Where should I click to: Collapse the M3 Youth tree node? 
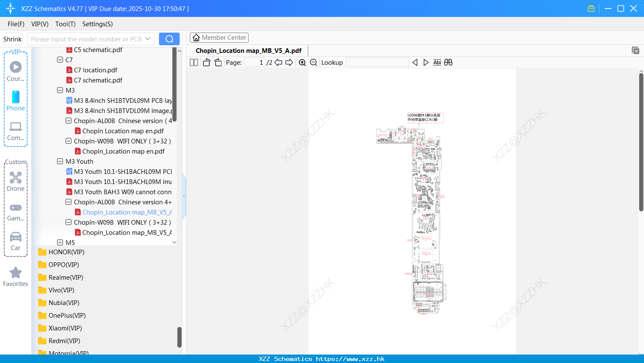(60, 161)
